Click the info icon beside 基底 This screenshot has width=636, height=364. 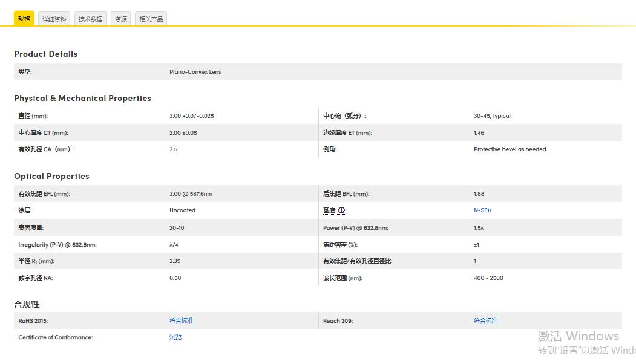pyautogui.click(x=342, y=210)
